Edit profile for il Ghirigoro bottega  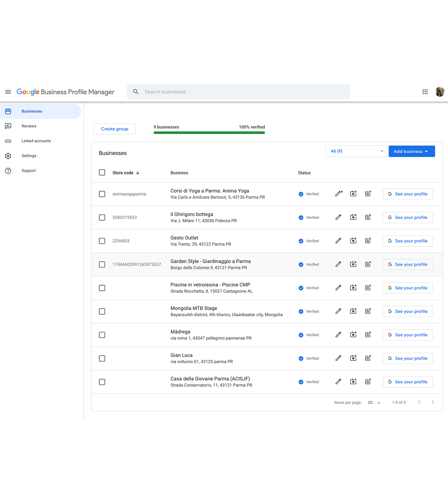tap(338, 217)
